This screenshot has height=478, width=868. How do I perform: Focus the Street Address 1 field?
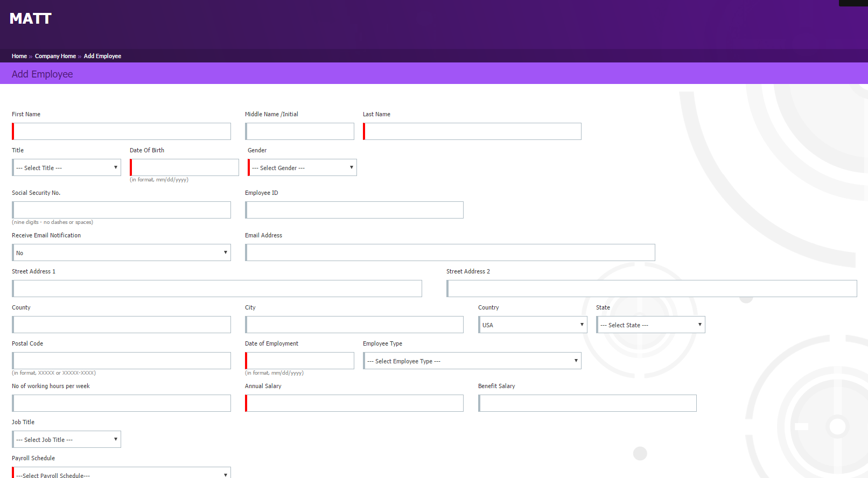[217, 289]
